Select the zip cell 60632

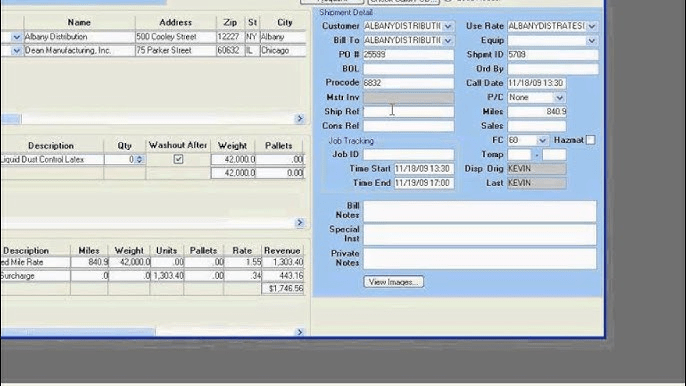click(230, 51)
